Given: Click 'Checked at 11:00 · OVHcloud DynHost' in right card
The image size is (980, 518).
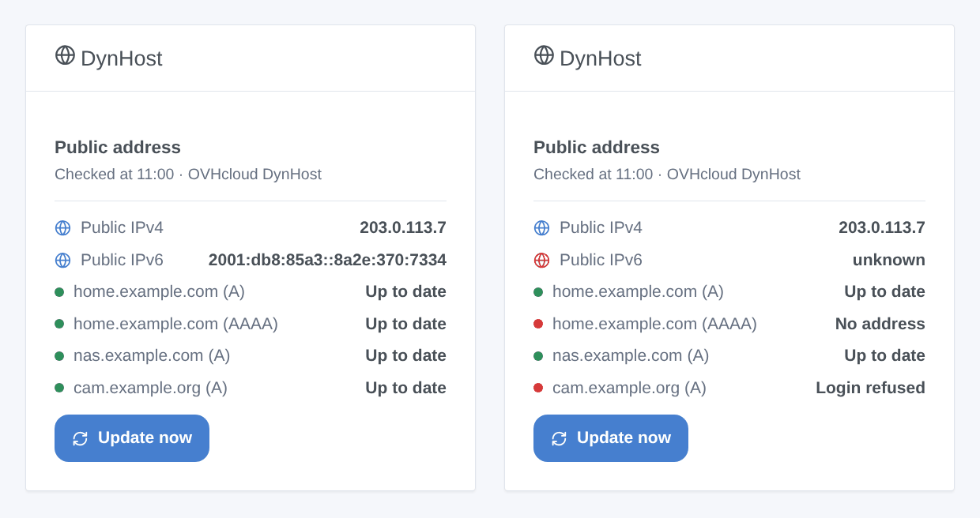Looking at the screenshot, I should 667,175.
